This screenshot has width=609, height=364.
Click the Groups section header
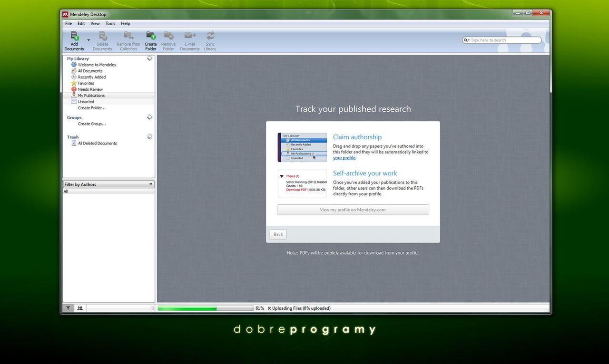point(74,117)
